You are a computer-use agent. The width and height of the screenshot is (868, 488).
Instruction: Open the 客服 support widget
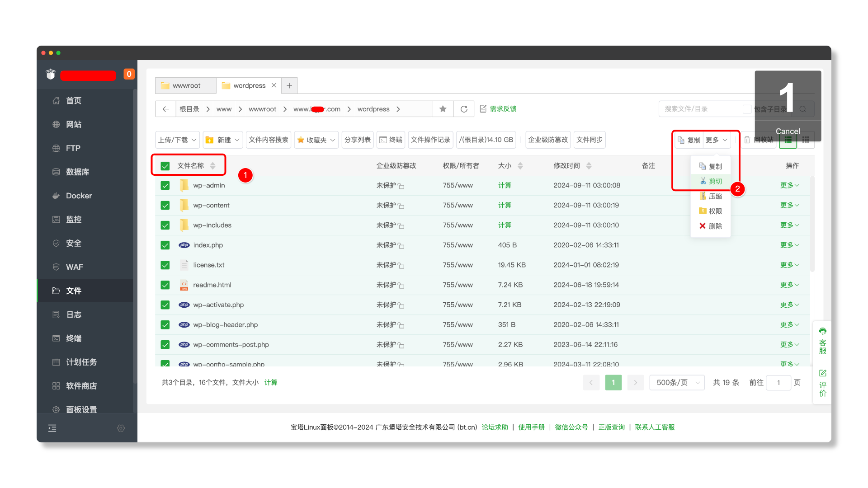pos(823,341)
